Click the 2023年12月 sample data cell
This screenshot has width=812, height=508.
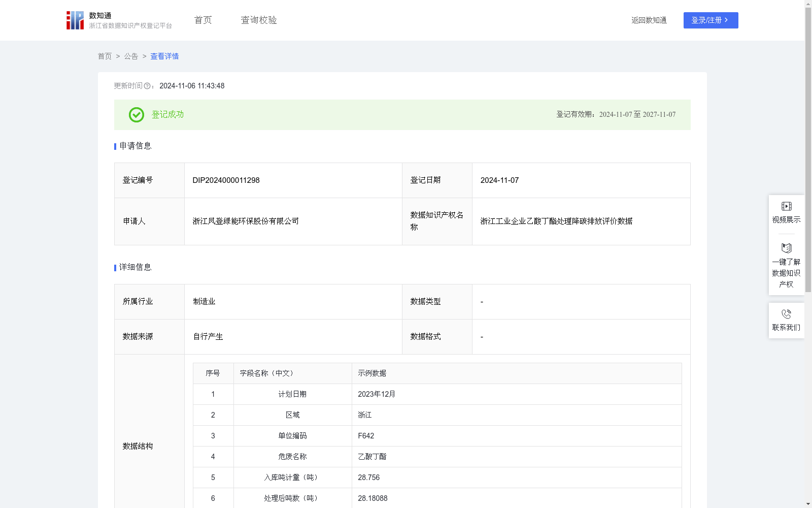click(x=517, y=394)
